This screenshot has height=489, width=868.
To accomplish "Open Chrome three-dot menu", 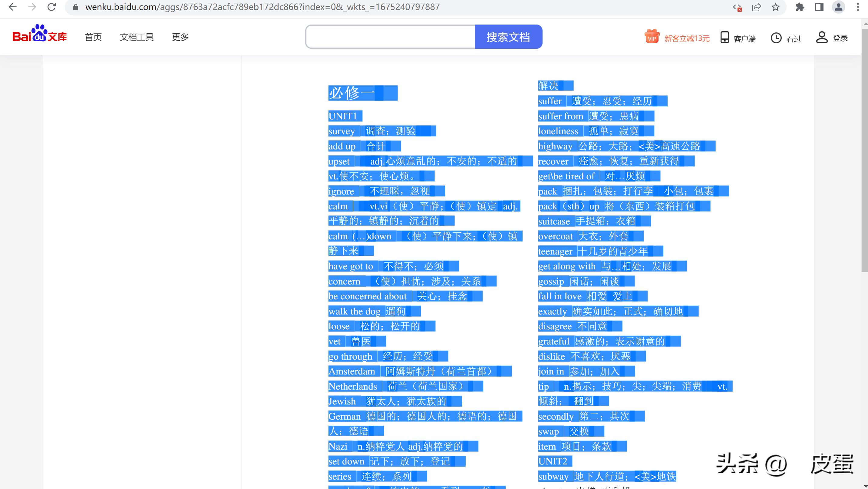I will coord(857,7).
